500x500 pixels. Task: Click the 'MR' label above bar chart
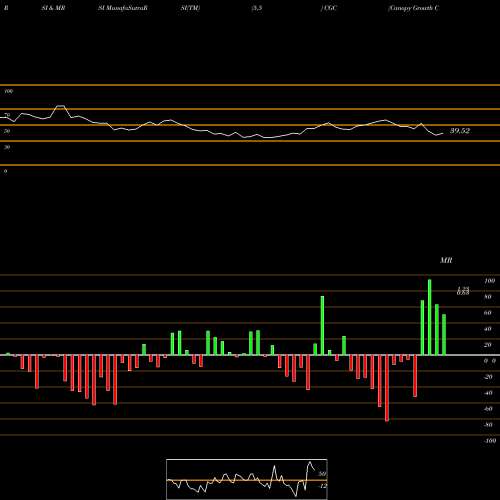coord(446,260)
